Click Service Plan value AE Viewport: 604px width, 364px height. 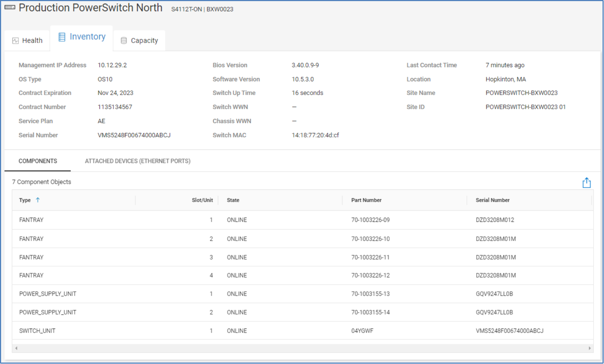click(x=101, y=121)
